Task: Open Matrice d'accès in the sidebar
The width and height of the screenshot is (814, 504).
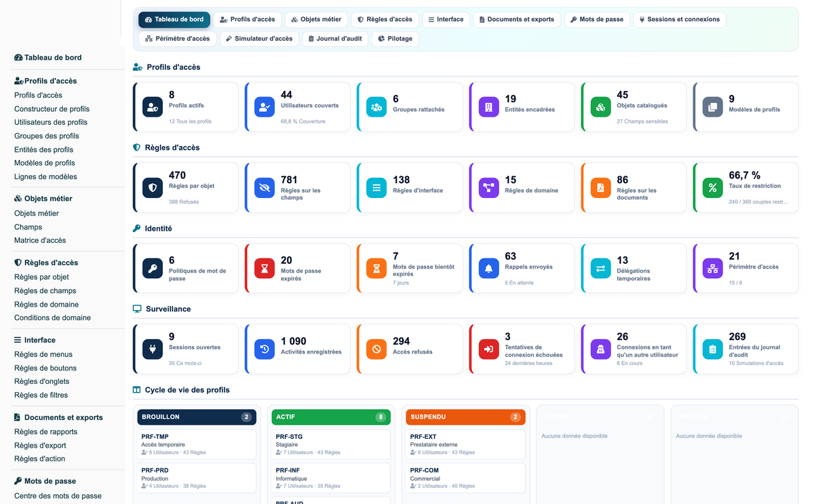Action: coord(40,240)
